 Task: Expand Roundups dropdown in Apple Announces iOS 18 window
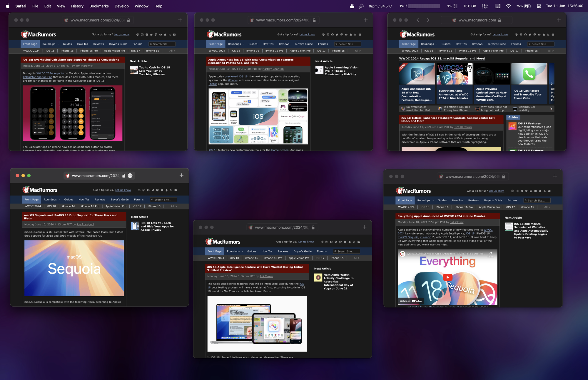235,44
